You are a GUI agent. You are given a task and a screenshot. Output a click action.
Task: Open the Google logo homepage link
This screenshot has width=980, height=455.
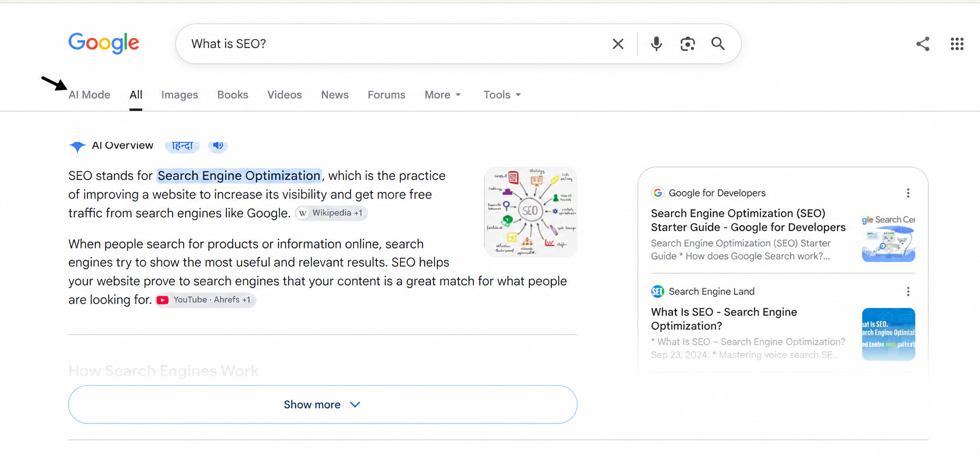(104, 43)
